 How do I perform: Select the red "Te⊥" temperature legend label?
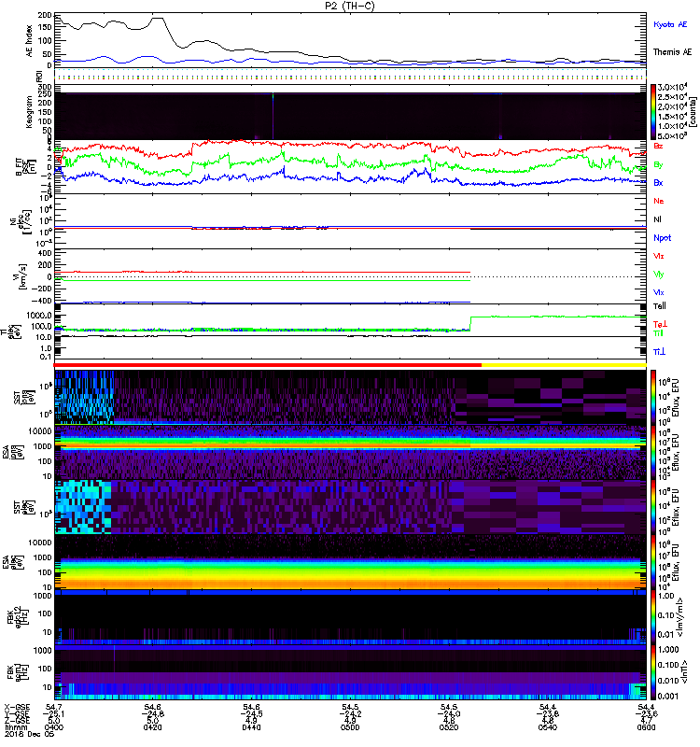(660, 324)
